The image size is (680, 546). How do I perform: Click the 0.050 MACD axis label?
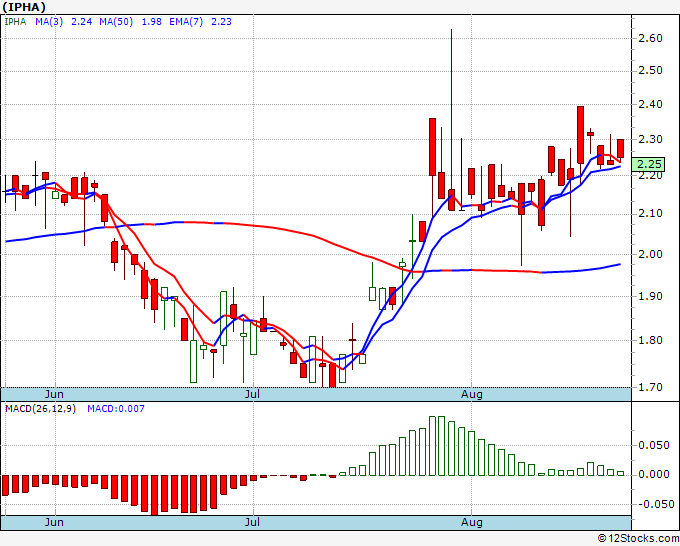[654, 445]
